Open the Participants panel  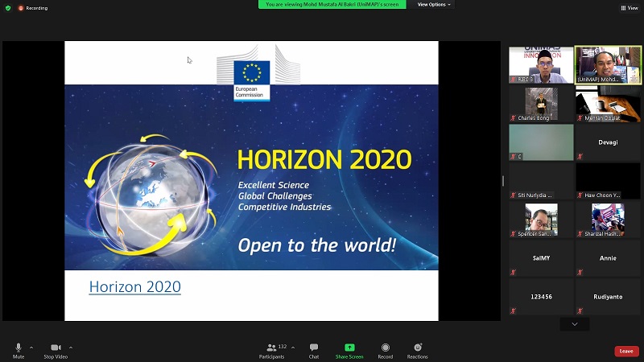tap(271, 351)
